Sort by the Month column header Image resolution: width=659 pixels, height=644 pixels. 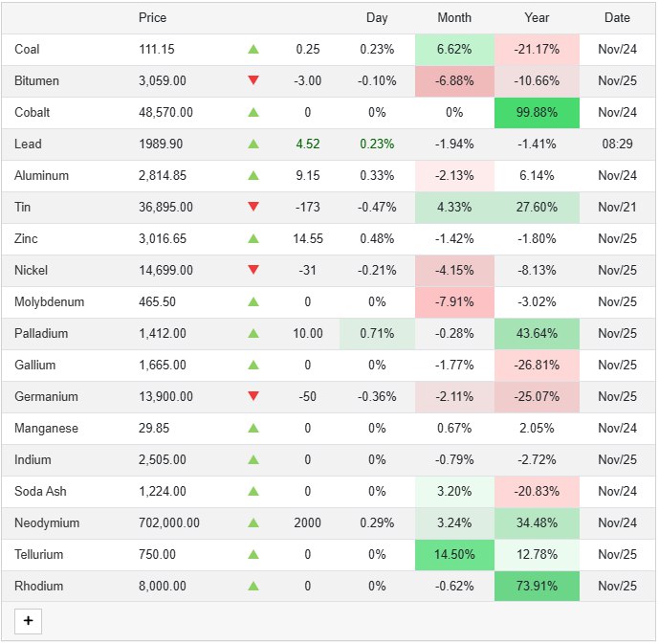454,18
